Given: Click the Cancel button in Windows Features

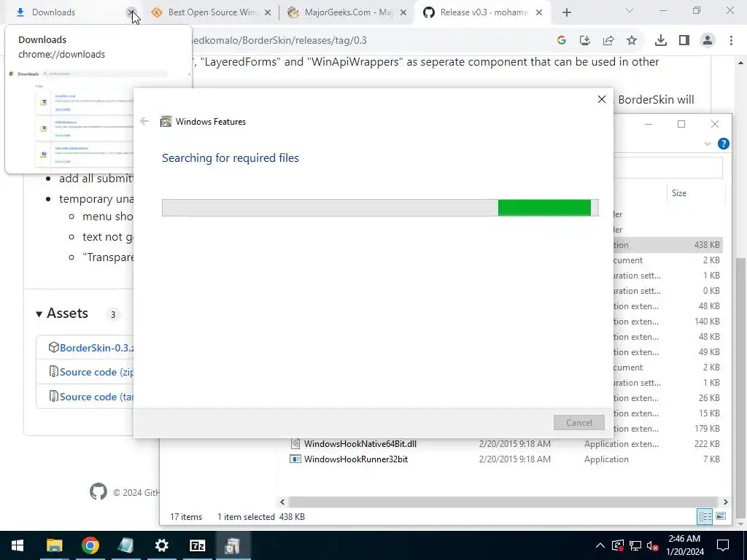Looking at the screenshot, I should pos(578,423).
